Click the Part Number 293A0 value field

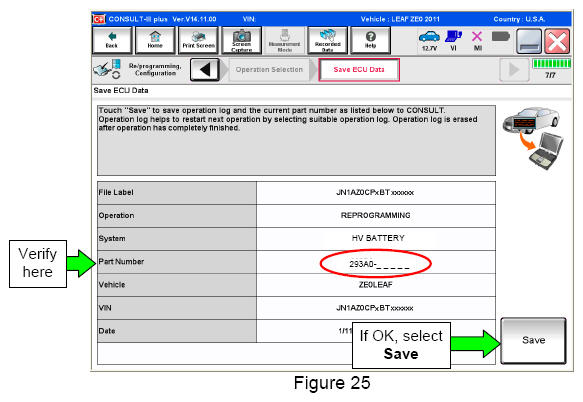point(376,262)
